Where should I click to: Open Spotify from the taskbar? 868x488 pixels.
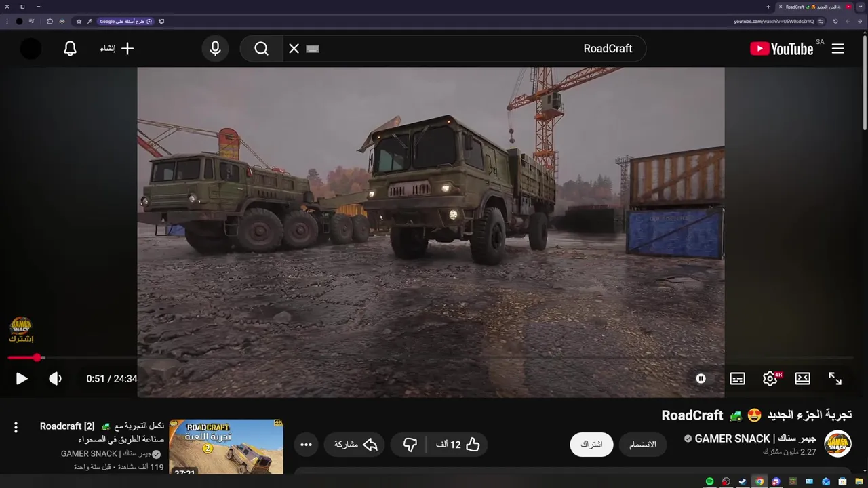[x=710, y=481]
